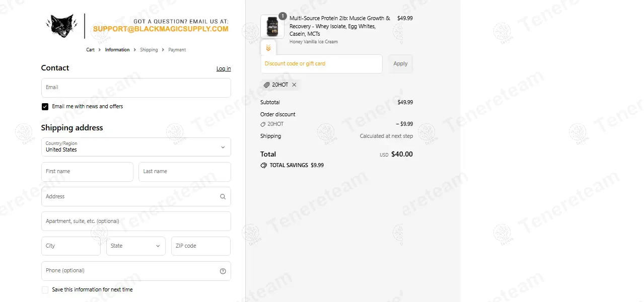
Task: Click the Log in link
Action: (x=224, y=69)
